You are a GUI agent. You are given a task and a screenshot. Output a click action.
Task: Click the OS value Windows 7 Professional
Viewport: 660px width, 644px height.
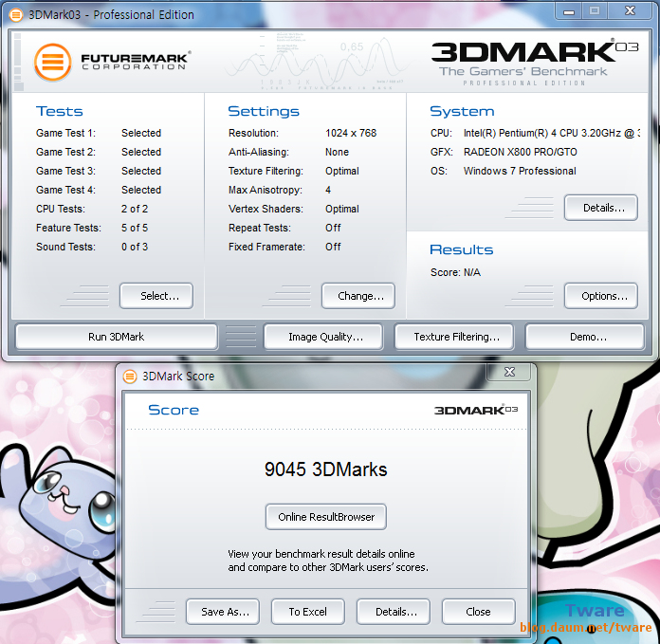[520, 171]
